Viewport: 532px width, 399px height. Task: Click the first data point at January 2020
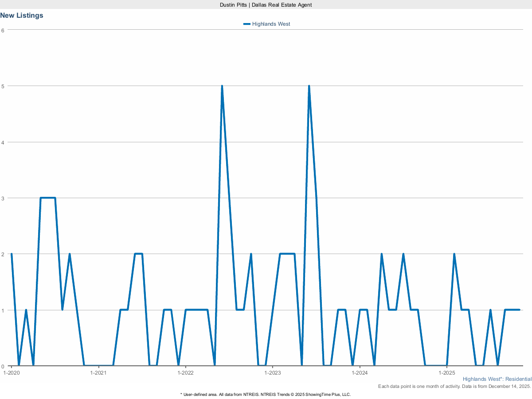[x=12, y=254]
